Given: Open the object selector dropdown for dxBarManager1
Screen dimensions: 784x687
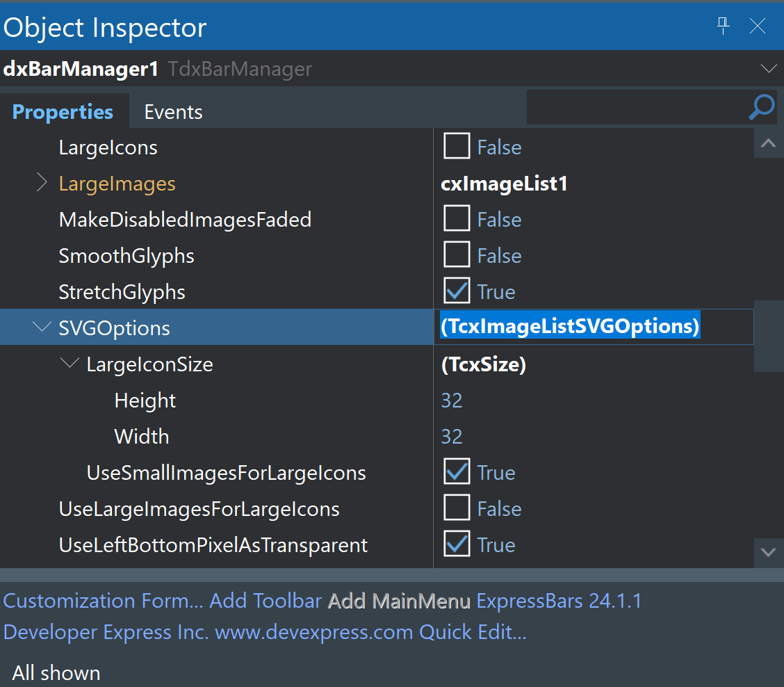Looking at the screenshot, I should [769, 69].
